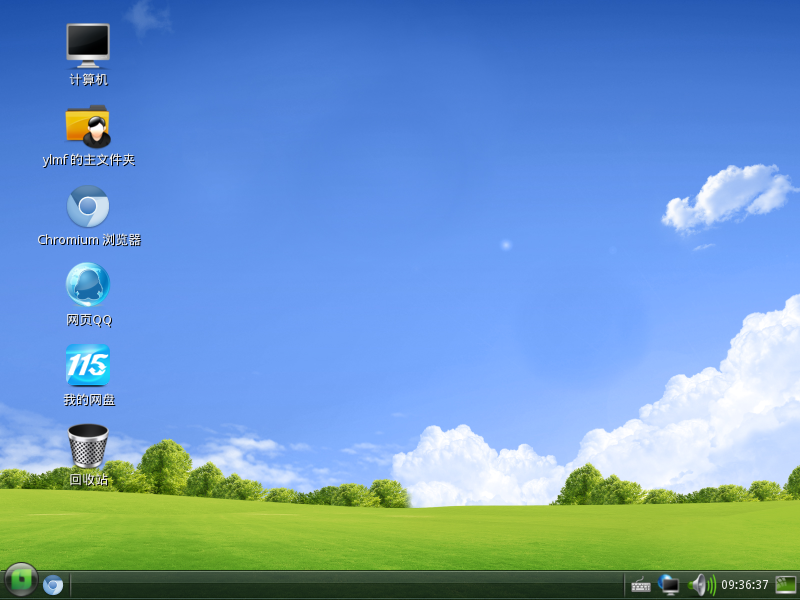Click the '计算机' text label
The height and width of the screenshot is (600, 800).
coord(89,80)
